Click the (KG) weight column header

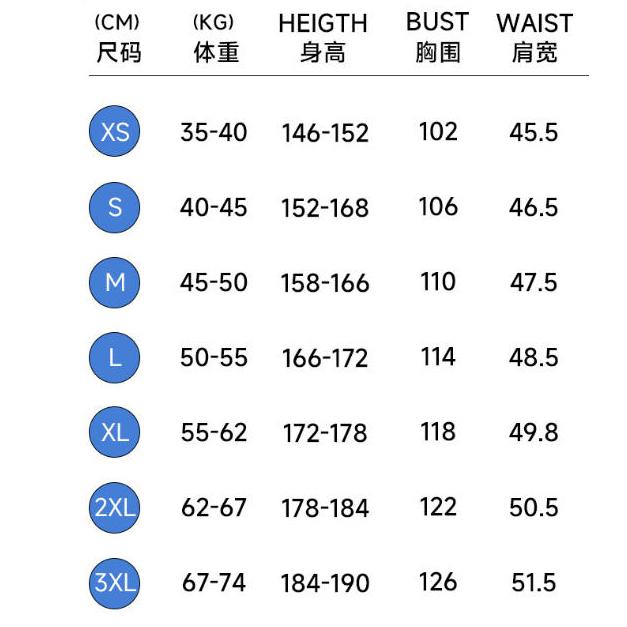[x=215, y=22]
